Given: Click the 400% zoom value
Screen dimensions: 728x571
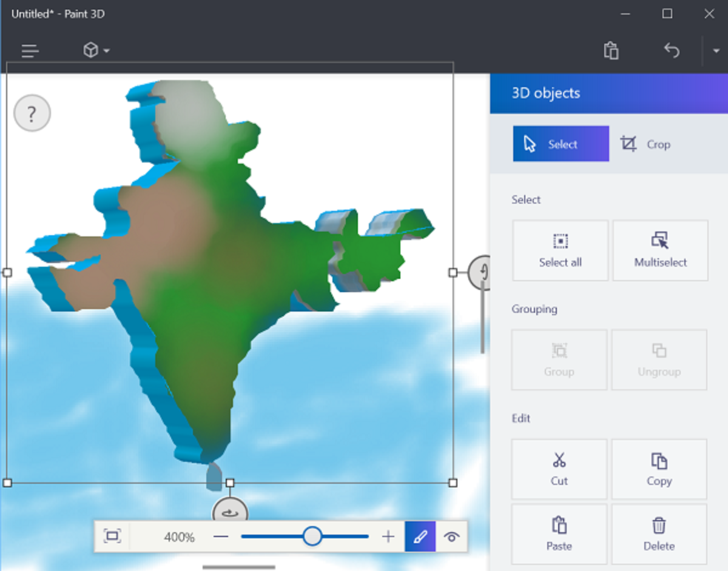Looking at the screenshot, I should (x=179, y=537).
